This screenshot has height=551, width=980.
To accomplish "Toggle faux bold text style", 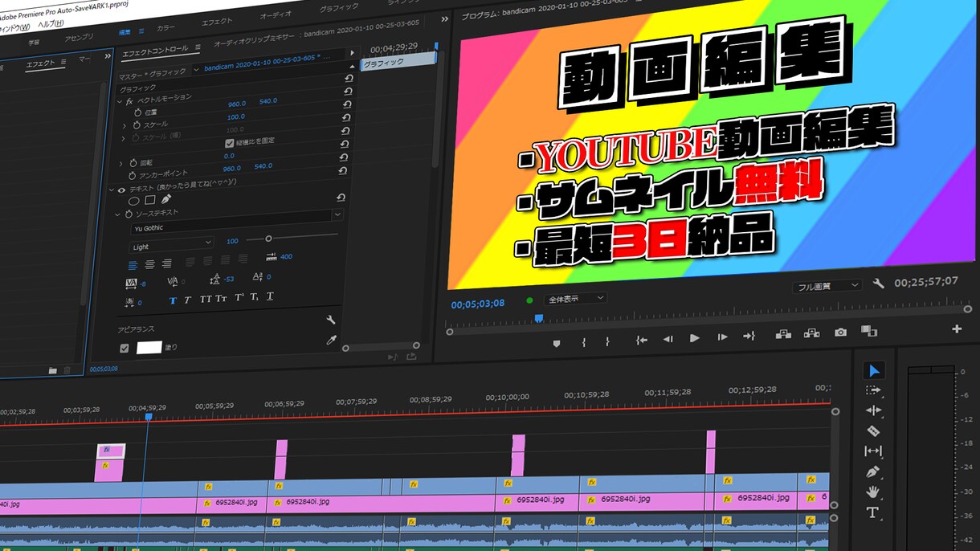I will [173, 301].
